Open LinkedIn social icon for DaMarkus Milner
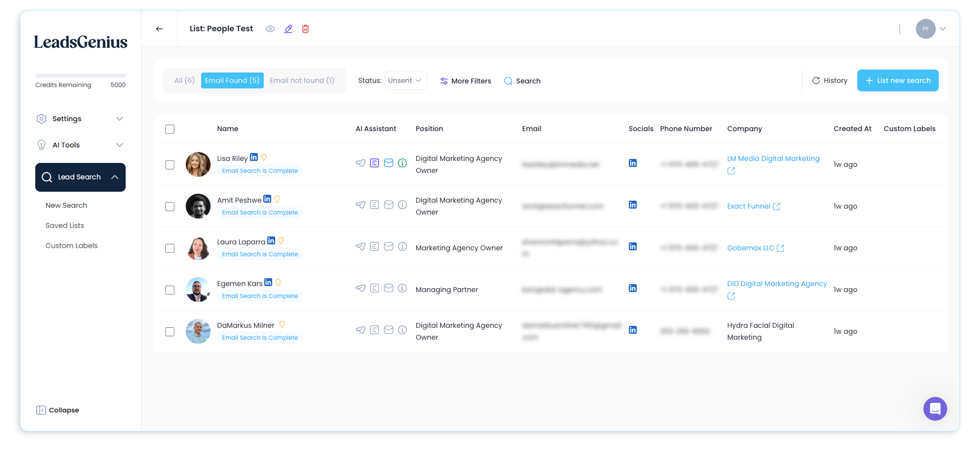This screenshot has width=980, height=455. 633,330
